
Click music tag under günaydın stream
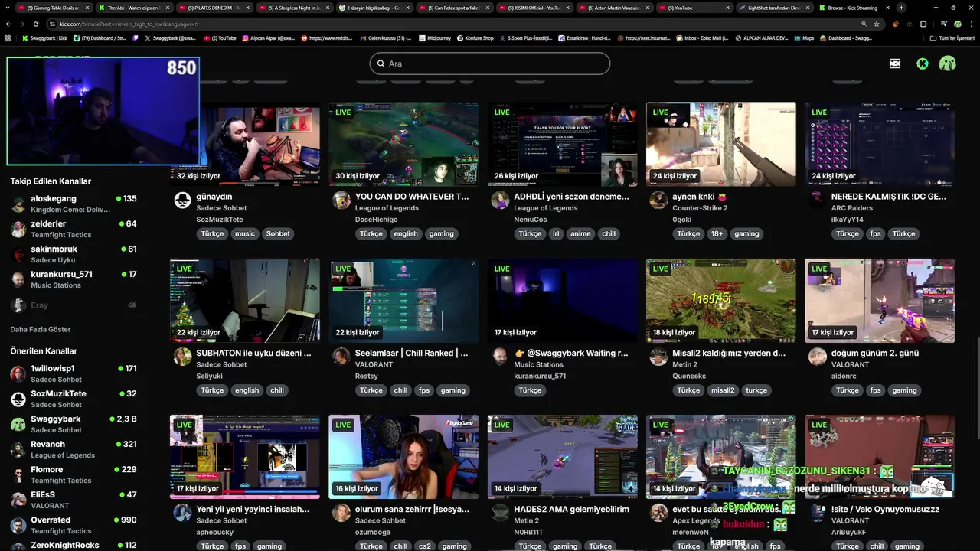point(245,233)
